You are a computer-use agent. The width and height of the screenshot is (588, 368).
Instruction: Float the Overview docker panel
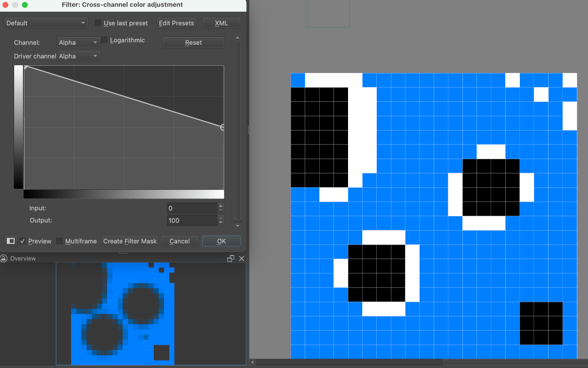pos(231,258)
